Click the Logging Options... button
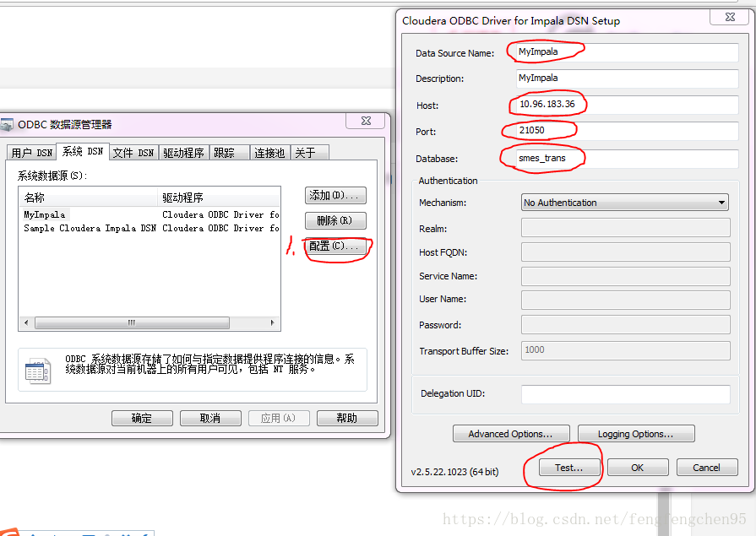The image size is (756, 536). [x=636, y=434]
